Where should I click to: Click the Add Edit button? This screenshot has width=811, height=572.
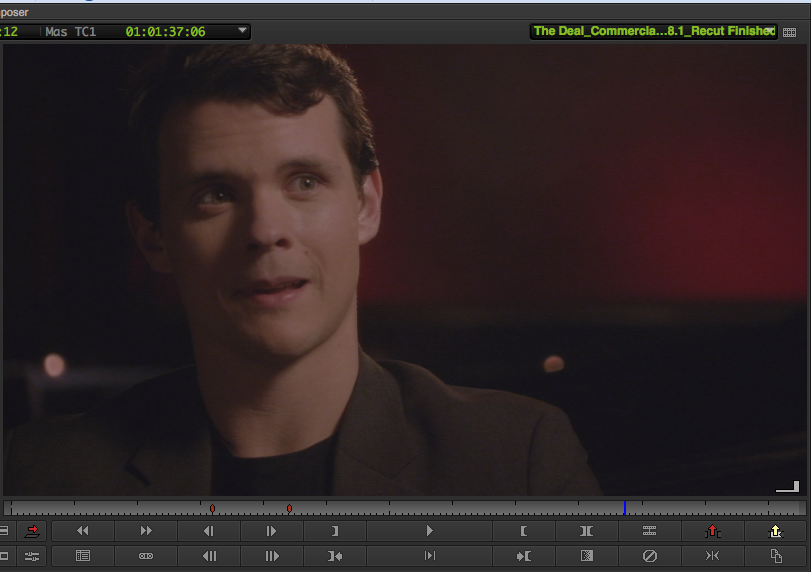650,531
